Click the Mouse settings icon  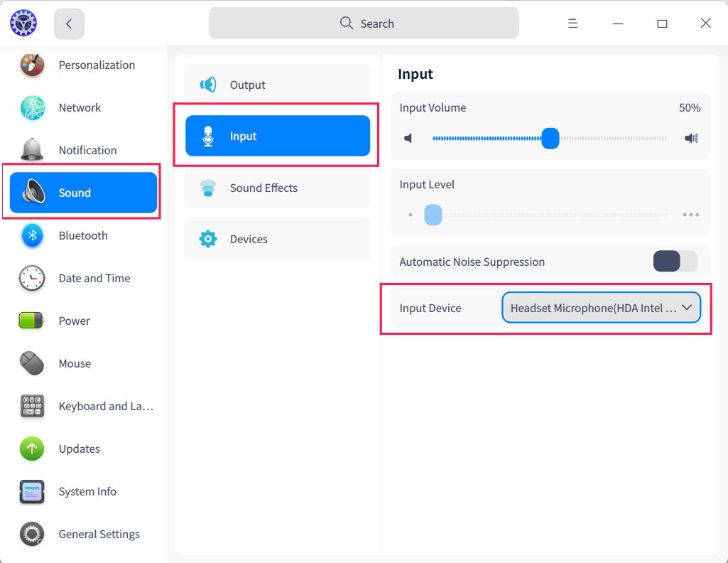32,363
